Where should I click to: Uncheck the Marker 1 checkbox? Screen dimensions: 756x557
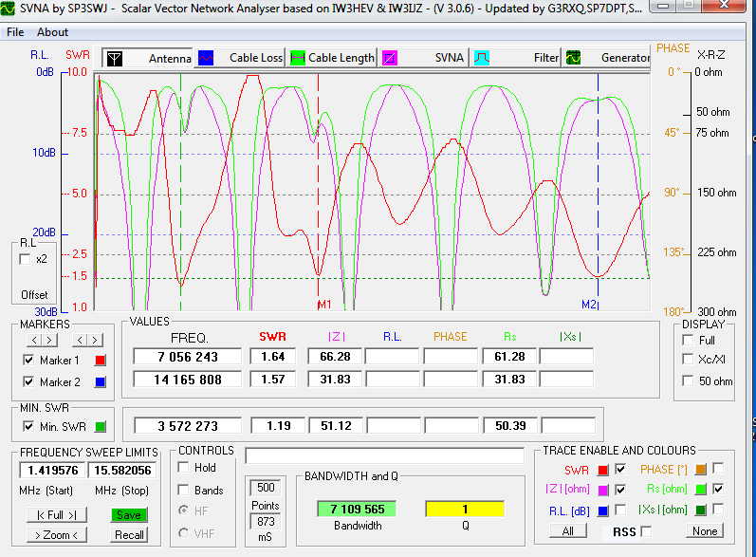[28, 361]
